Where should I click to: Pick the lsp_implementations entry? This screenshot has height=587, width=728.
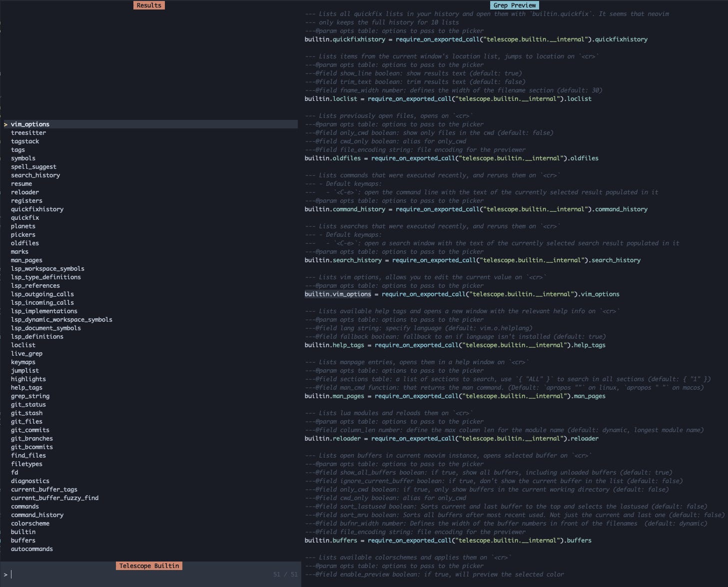[44, 311]
